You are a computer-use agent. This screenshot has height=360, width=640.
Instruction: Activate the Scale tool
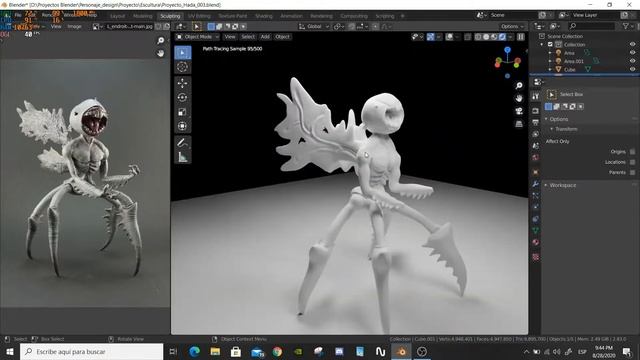click(182, 111)
